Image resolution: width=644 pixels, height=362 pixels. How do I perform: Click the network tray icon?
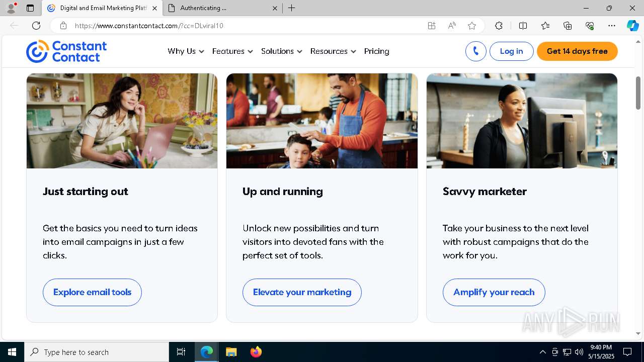567,352
